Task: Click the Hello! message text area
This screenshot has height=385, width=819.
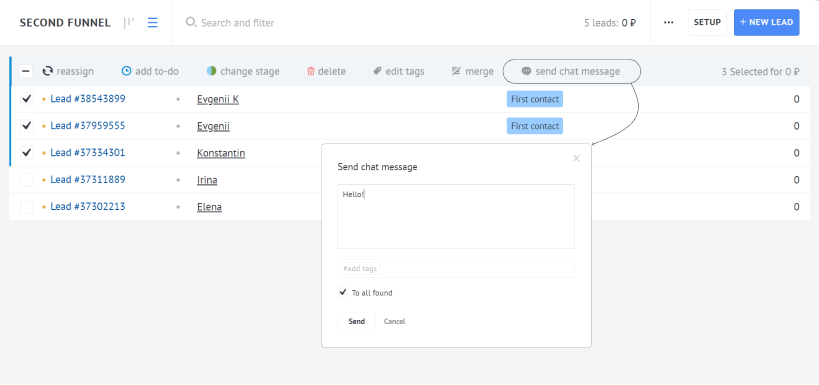Action: 456,216
